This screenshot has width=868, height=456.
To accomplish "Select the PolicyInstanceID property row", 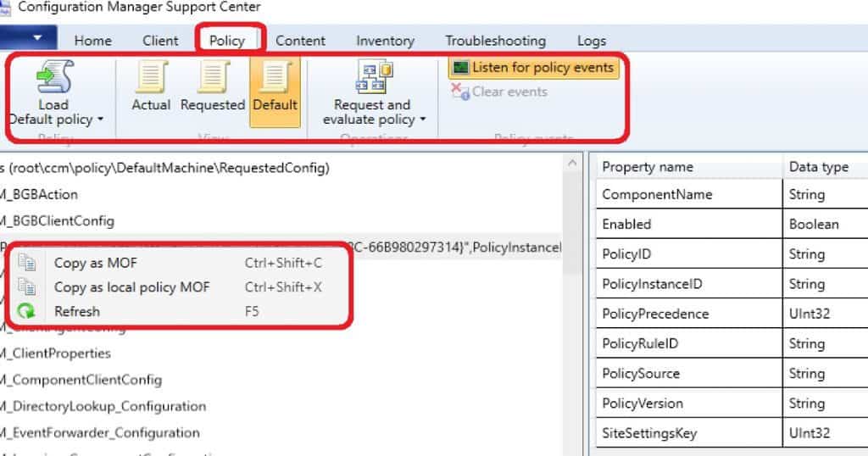I will click(x=732, y=284).
